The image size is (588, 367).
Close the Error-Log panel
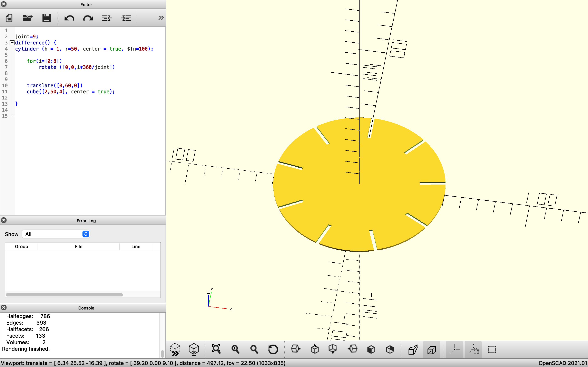(4, 220)
